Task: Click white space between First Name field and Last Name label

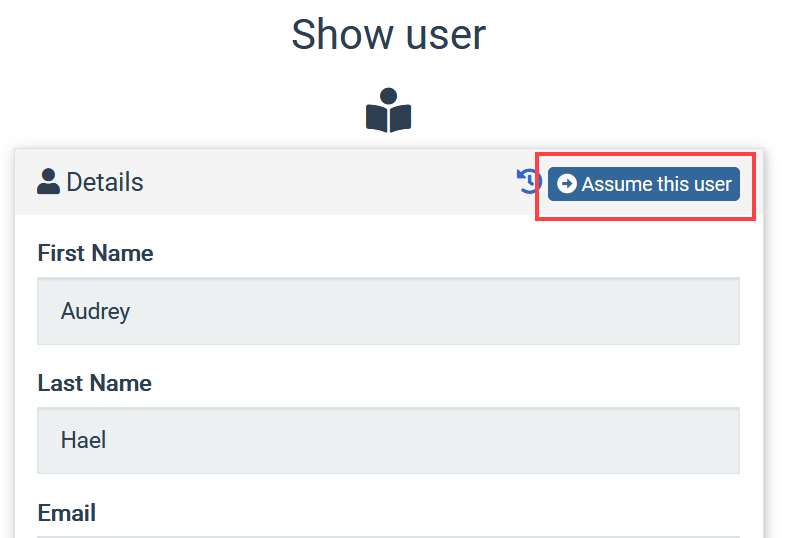Action: [388, 358]
